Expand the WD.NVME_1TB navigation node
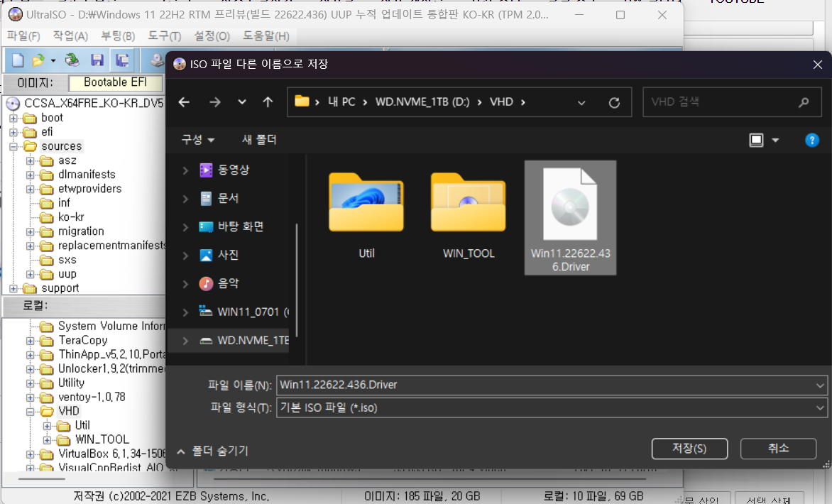Viewport: 832px width, 504px height. tap(185, 341)
